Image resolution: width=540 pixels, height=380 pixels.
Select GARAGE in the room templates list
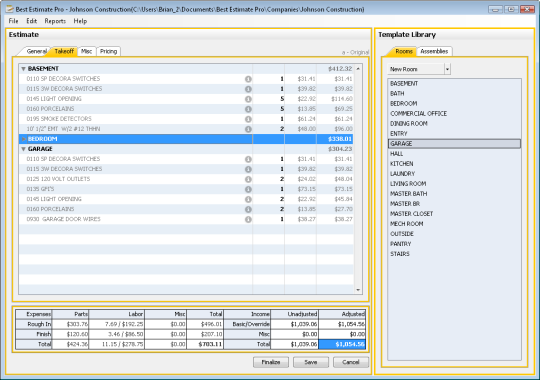pyautogui.click(x=454, y=144)
